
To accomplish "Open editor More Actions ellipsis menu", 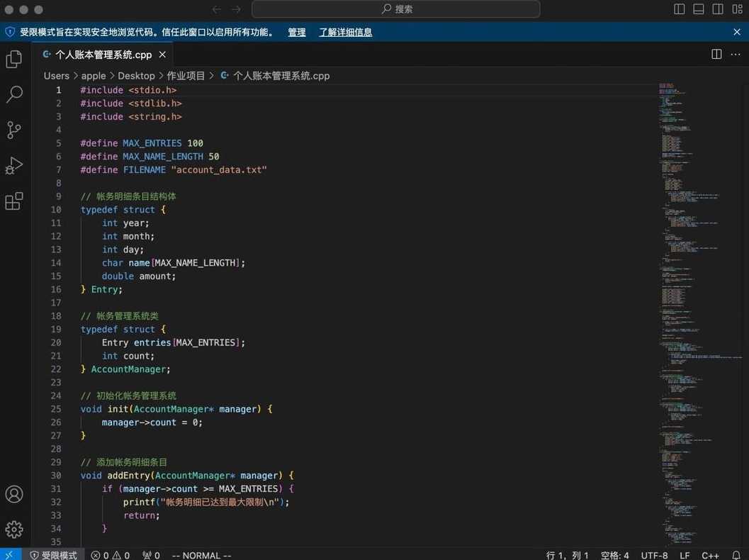I will (736, 55).
